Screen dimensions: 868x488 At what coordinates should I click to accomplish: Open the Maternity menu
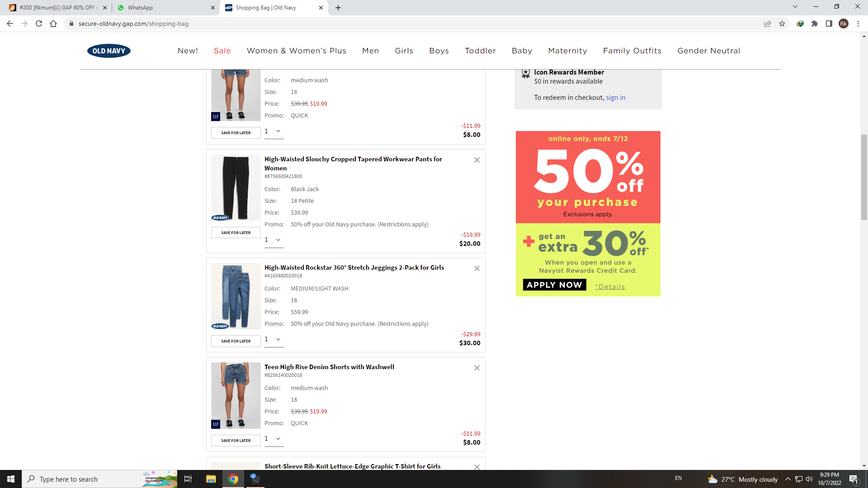point(568,51)
